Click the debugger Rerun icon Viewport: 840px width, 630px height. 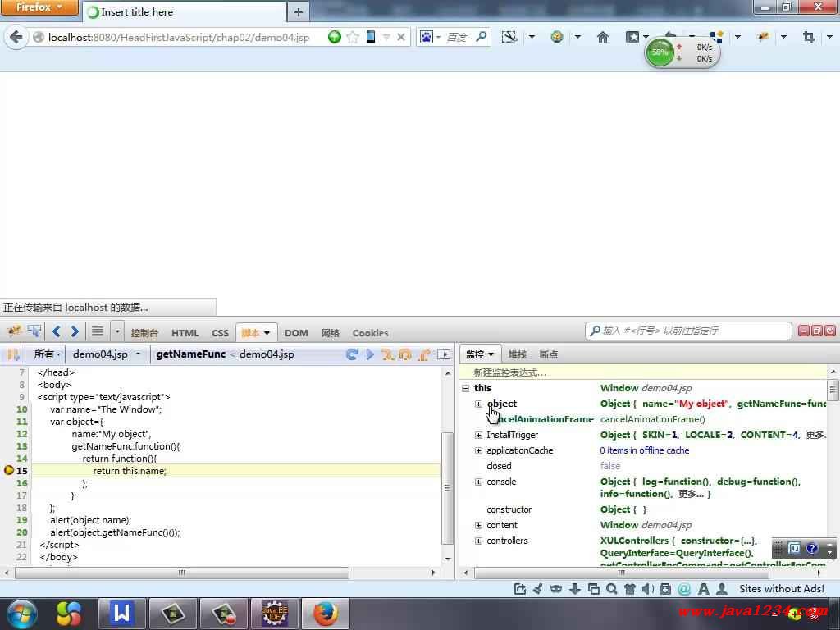[x=352, y=354]
